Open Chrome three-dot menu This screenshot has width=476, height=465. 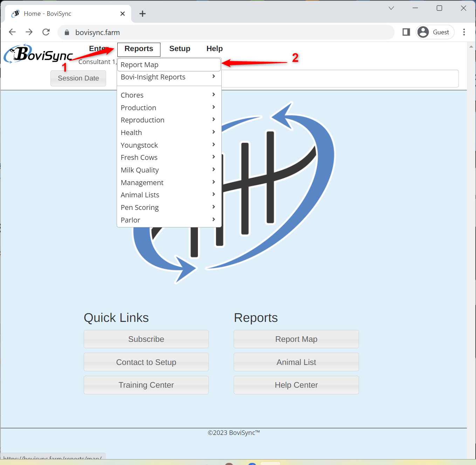(x=464, y=32)
